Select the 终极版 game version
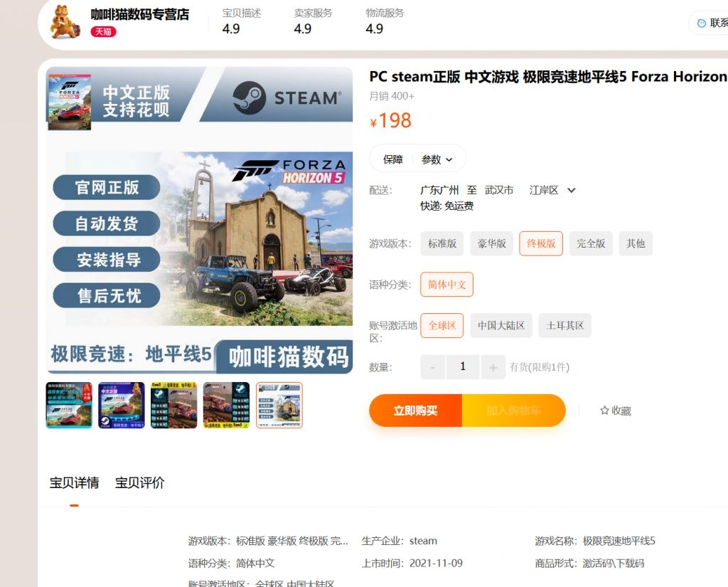 point(541,243)
